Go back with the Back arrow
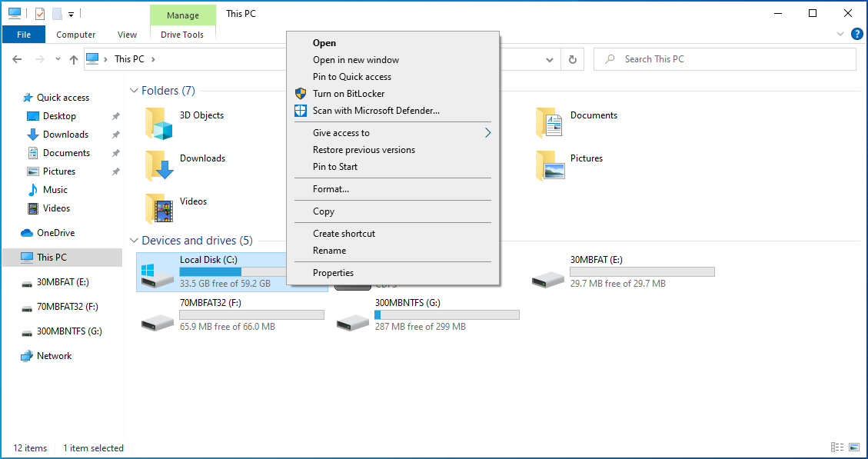 click(17, 59)
